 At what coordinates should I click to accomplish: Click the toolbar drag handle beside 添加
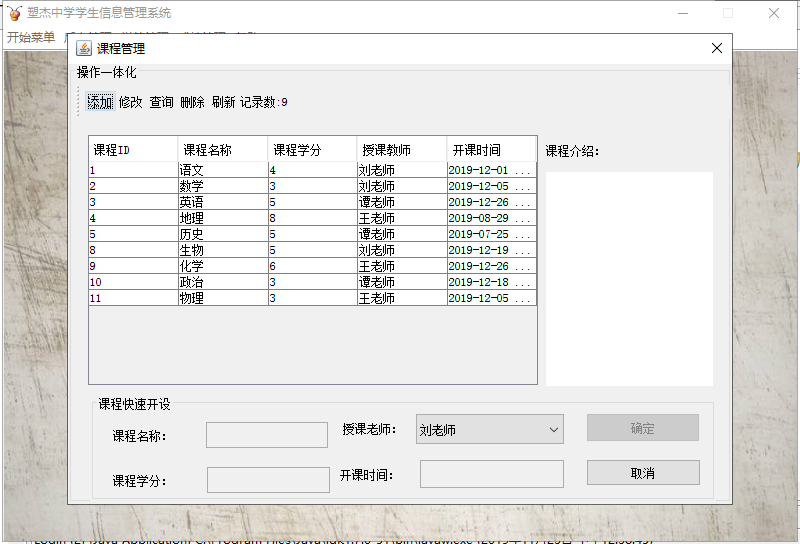tap(78, 102)
